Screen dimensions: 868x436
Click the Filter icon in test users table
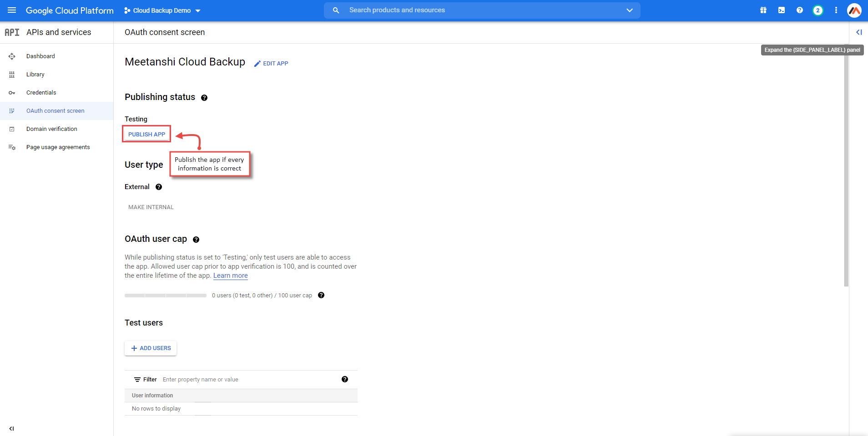[x=137, y=380]
